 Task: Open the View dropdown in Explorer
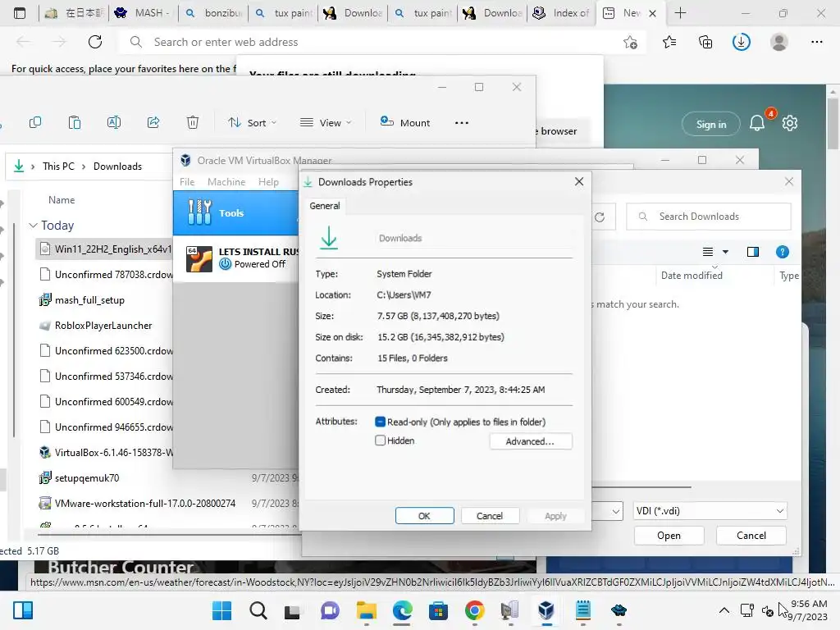coord(326,123)
